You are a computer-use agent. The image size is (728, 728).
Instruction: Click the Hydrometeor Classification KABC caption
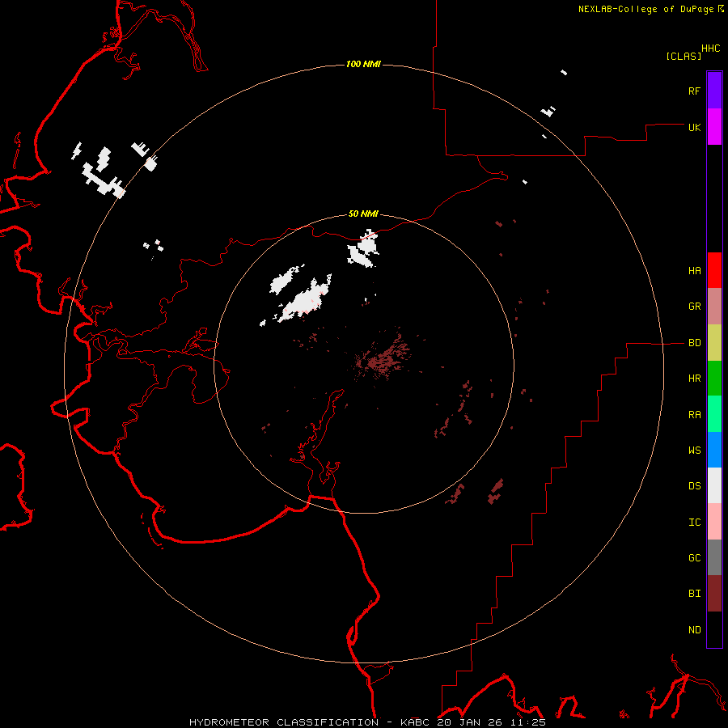point(367,722)
